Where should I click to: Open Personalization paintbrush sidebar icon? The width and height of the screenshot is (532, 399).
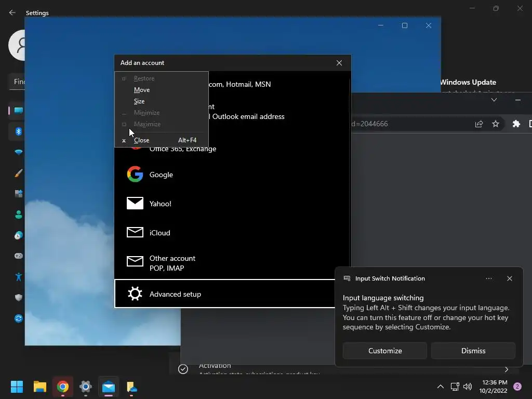18,173
